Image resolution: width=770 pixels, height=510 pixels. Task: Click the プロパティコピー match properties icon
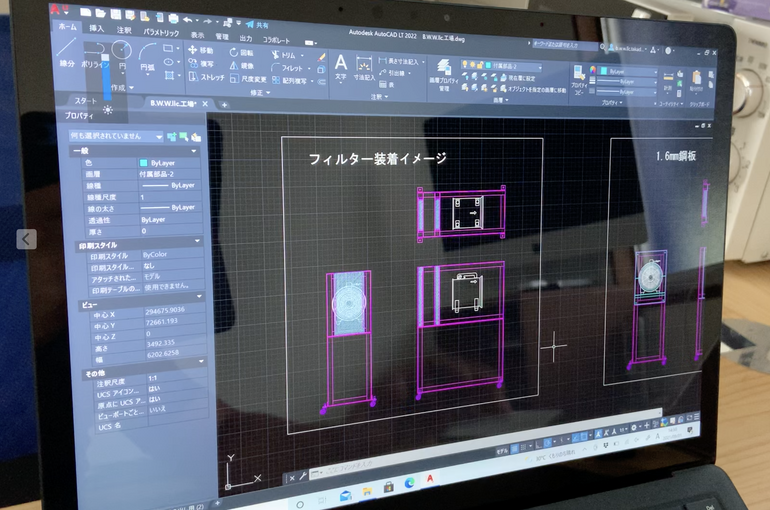578,81
